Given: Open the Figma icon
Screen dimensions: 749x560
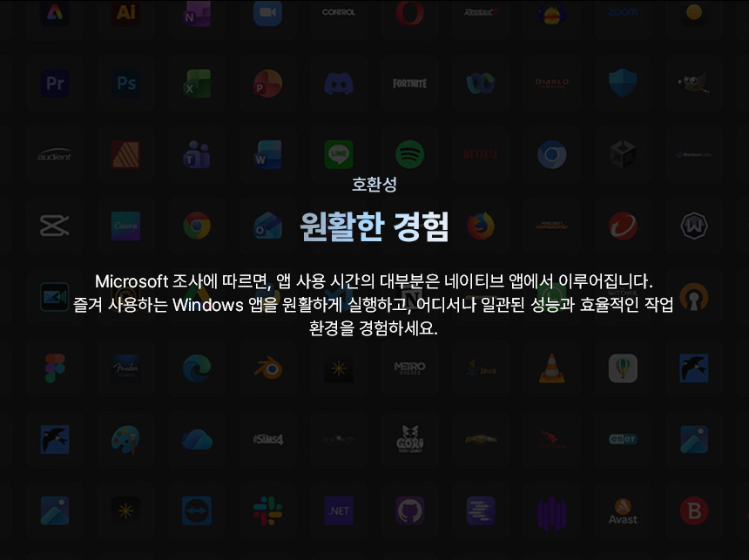Looking at the screenshot, I should tap(55, 368).
